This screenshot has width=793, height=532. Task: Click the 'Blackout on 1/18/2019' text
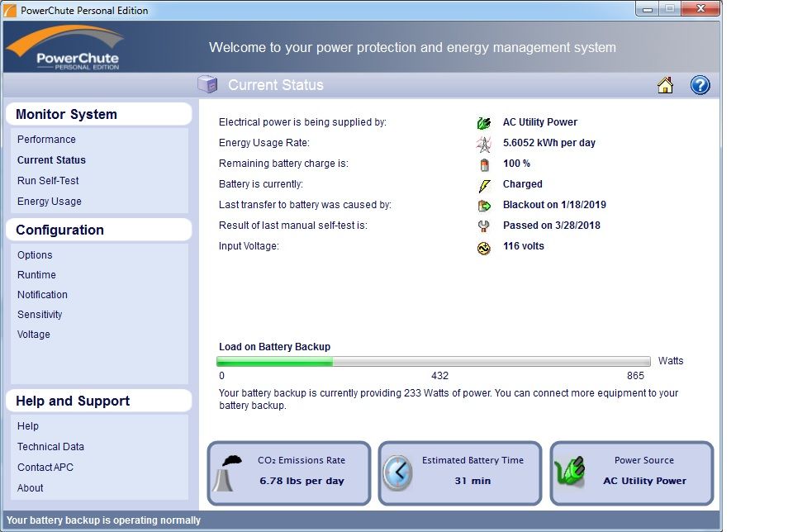[554, 205]
